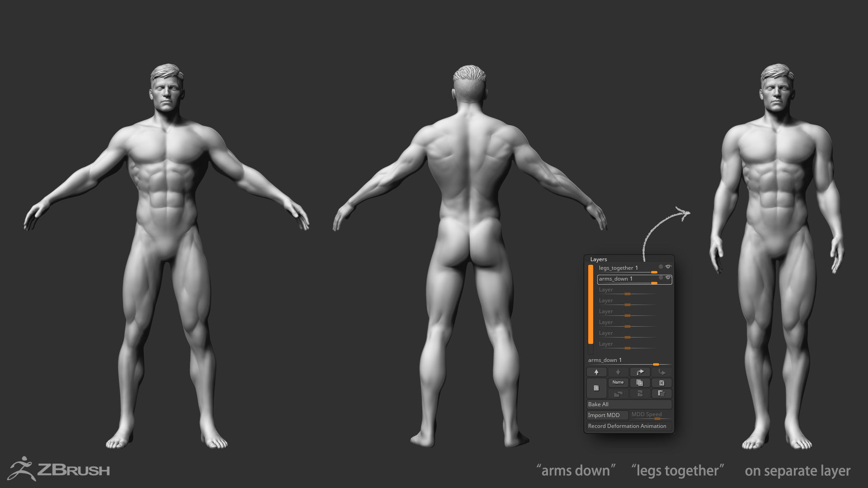This screenshot has height=488, width=868.
Task: Collapse the Layers panel header
Action: [599, 259]
